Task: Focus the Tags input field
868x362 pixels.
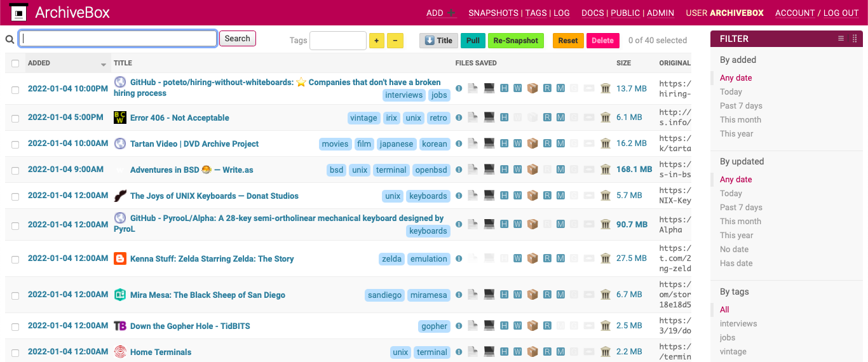Action: pyautogui.click(x=337, y=41)
